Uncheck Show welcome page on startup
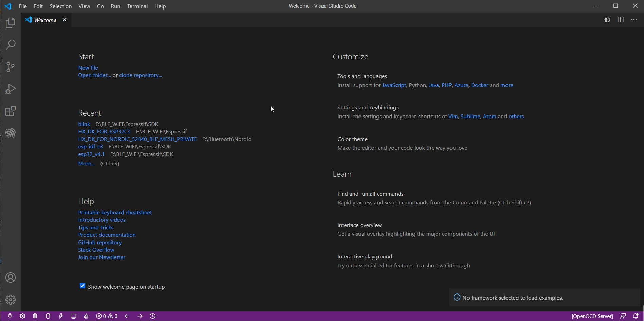The height and width of the screenshot is (321, 644). click(82, 286)
